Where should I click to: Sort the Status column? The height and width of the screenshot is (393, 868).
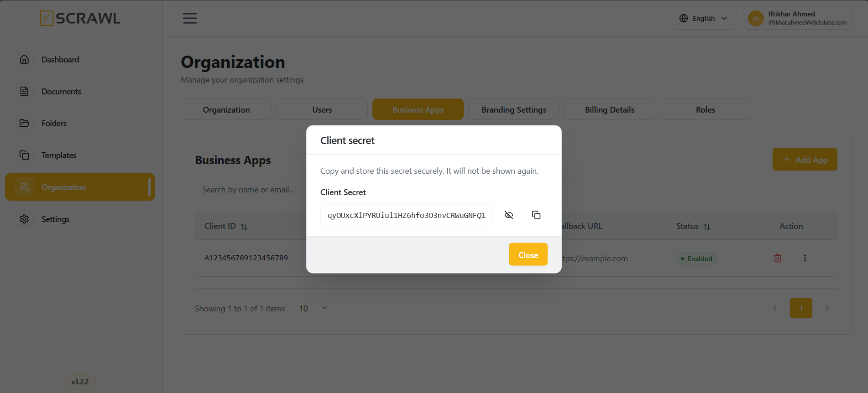pos(707,227)
